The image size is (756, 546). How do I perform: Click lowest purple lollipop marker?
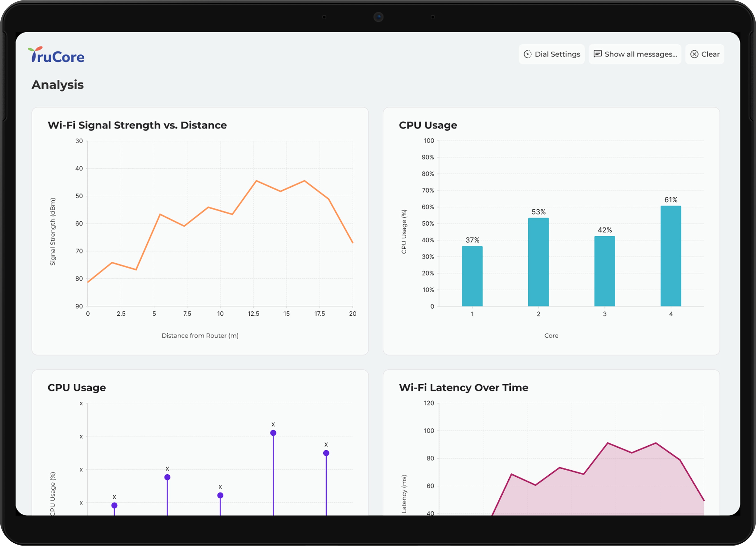point(114,505)
